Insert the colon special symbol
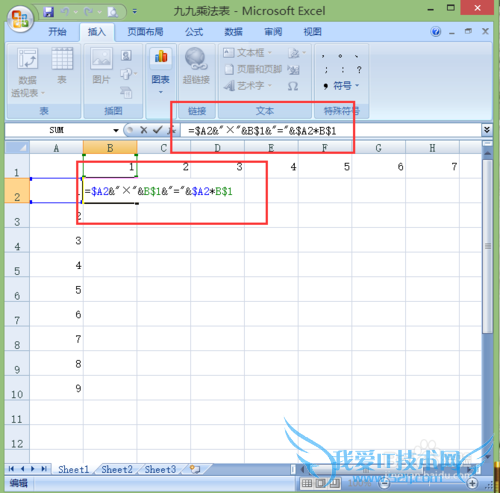 coord(342,70)
